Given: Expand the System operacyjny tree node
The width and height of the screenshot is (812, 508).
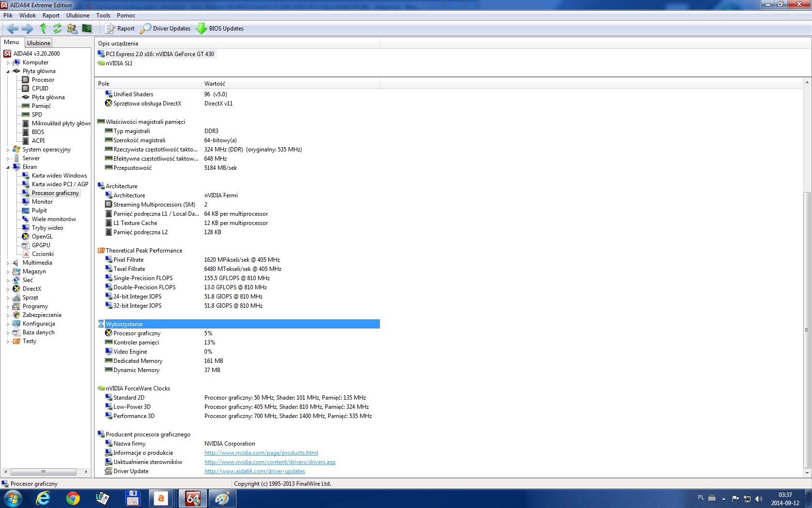Looking at the screenshot, I should (8, 150).
